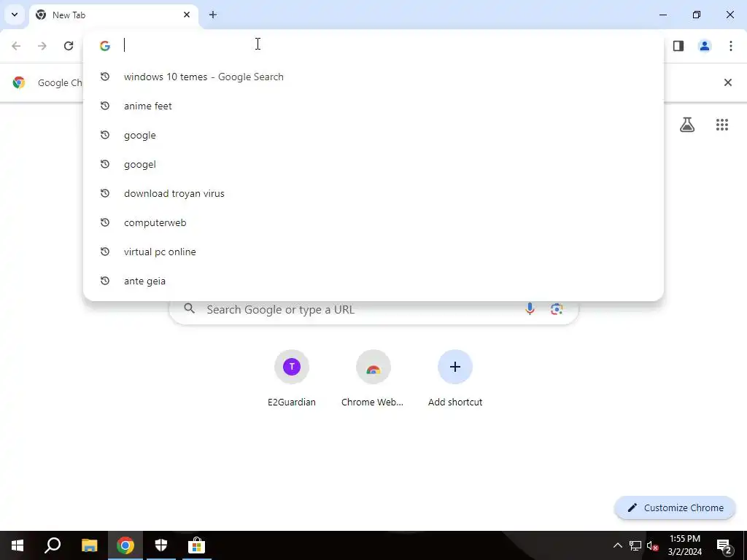
Task: Choose suggestion 'ante geia'
Action: pos(373,281)
